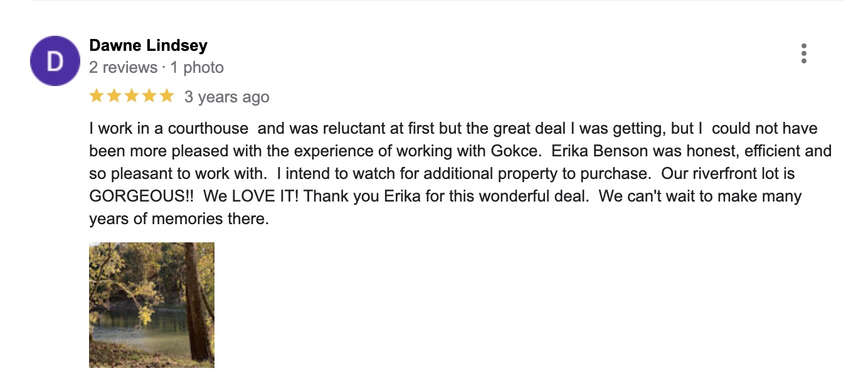Click the third, middle star in the rating
This screenshot has height=383, width=868.
pos(131,96)
